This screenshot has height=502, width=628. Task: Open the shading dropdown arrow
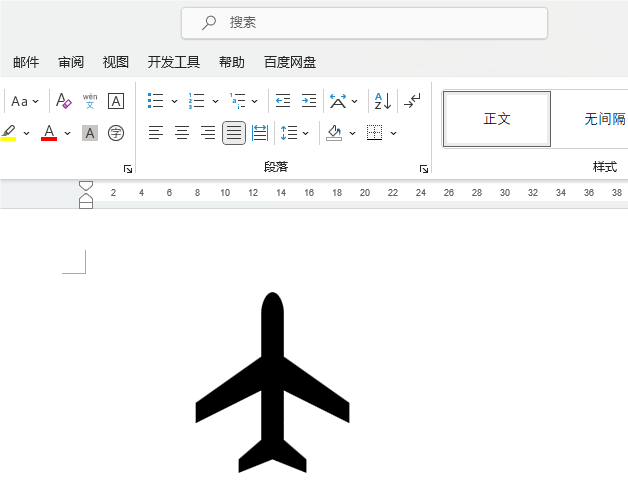coord(352,133)
